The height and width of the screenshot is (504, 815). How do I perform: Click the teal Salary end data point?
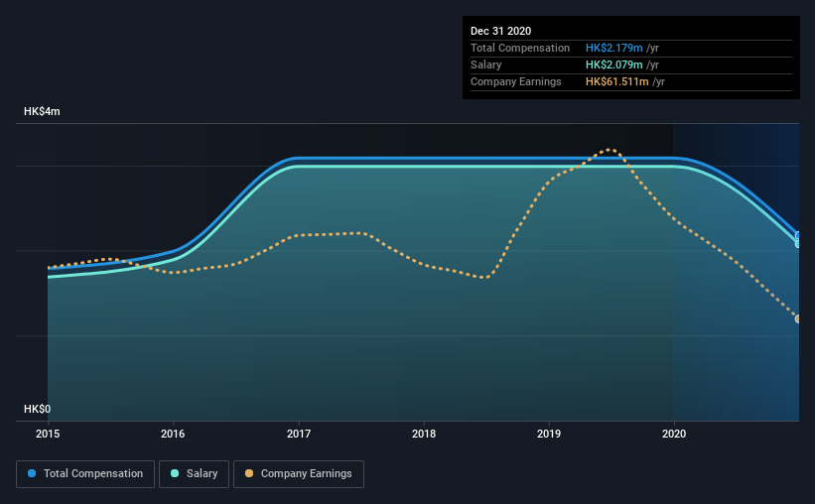coord(798,244)
